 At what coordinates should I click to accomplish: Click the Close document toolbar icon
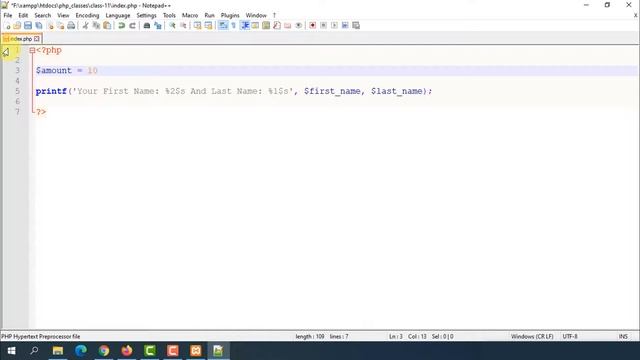(50, 26)
